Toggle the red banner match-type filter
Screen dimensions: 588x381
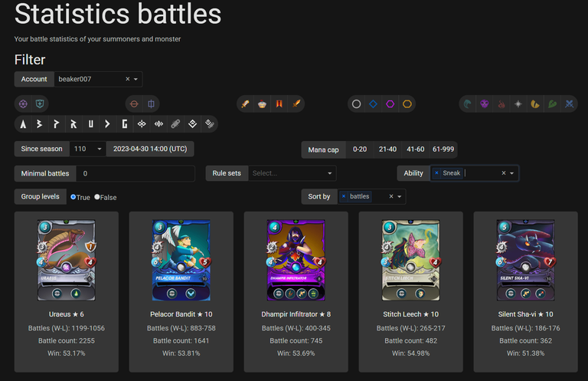(279, 104)
